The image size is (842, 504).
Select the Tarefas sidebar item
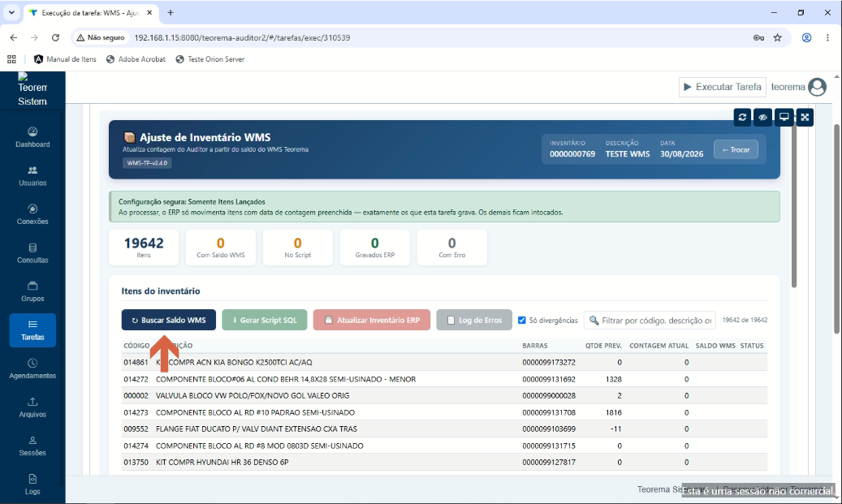pos(32,330)
